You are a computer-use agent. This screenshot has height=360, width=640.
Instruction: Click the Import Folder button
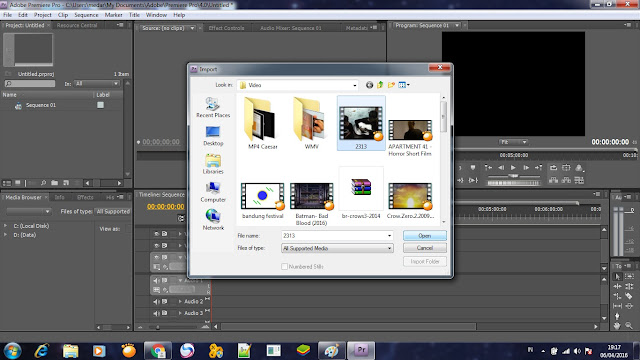424,261
